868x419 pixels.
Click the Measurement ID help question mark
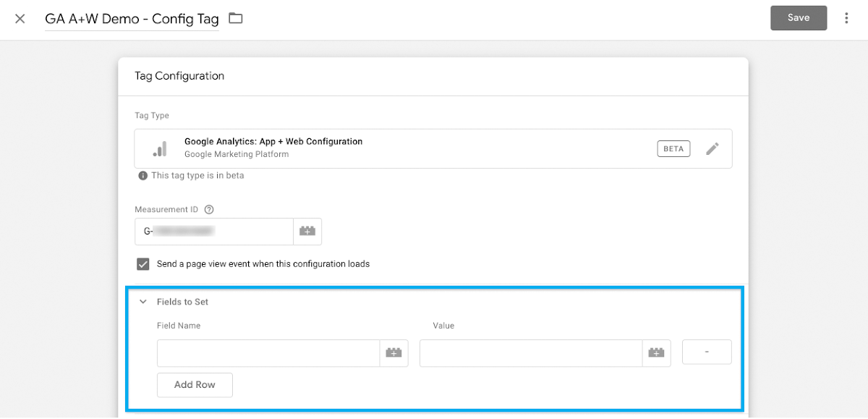click(x=209, y=210)
